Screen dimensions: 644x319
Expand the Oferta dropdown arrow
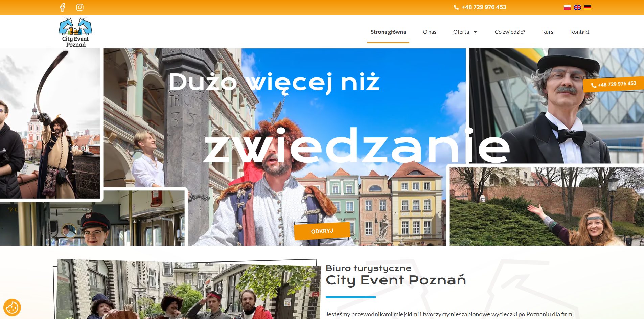click(x=475, y=32)
